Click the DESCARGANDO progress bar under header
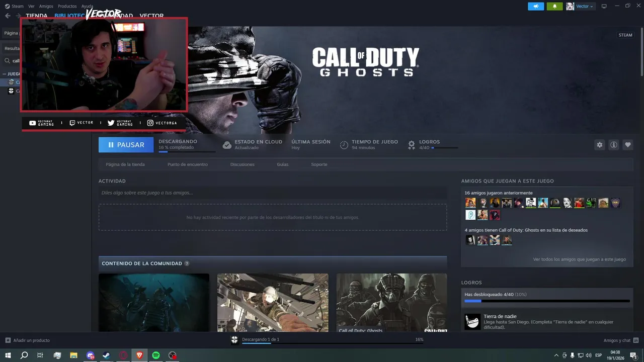 (x=187, y=151)
